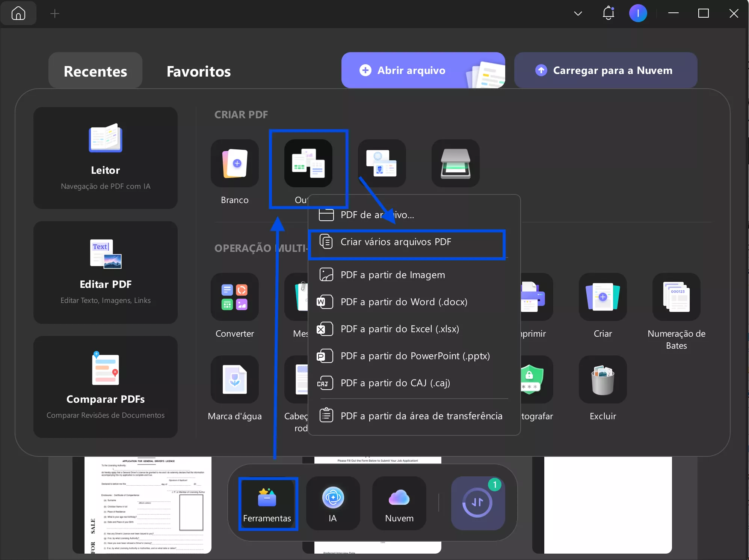
Task: Click the Excluir trash bin icon
Action: (603, 380)
